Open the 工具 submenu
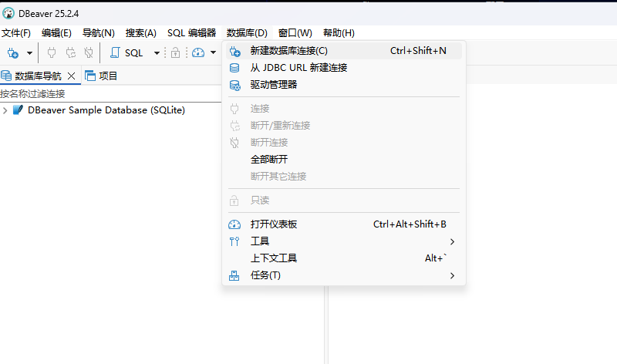 [344, 241]
